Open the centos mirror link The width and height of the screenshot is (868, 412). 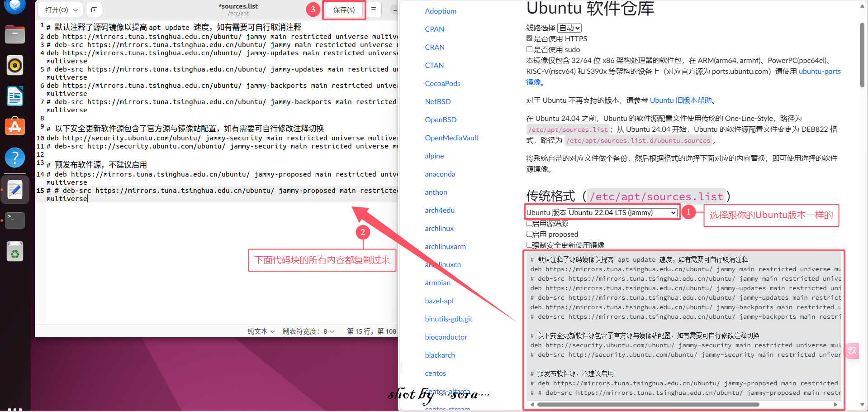point(435,373)
